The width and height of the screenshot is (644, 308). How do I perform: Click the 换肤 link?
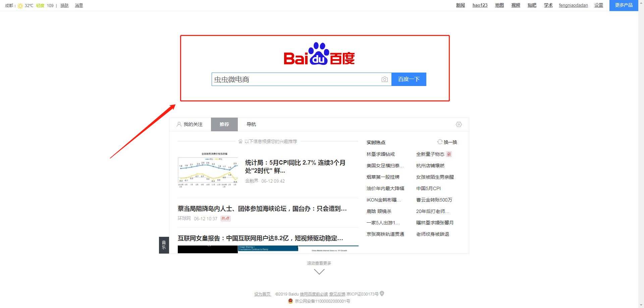click(x=64, y=6)
